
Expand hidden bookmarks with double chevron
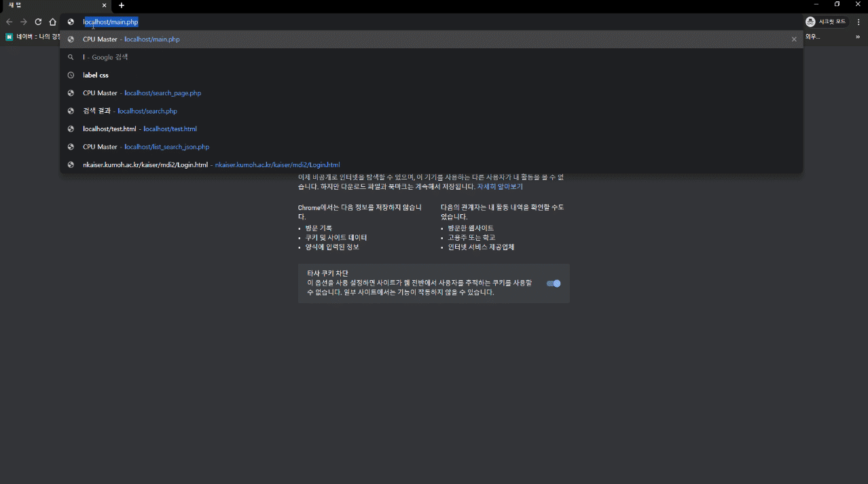point(858,37)
